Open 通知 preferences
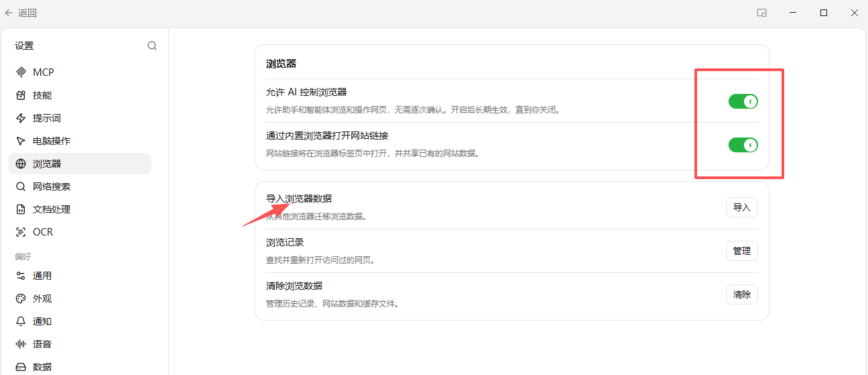 [x=80, y=321]
